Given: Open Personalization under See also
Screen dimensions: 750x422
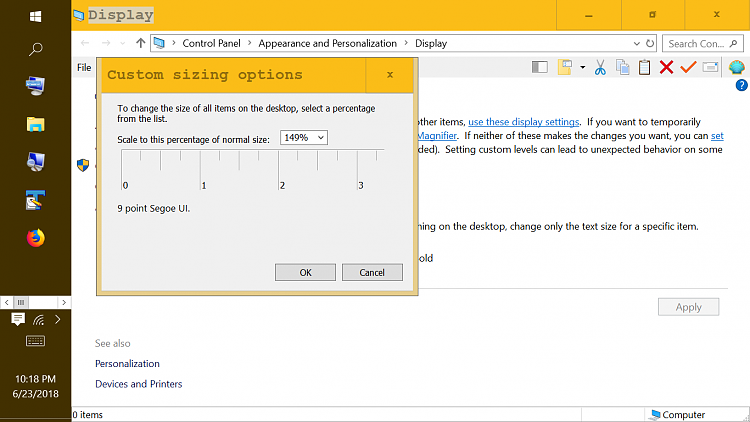Looking at the screenshot, I should point(127,364).
